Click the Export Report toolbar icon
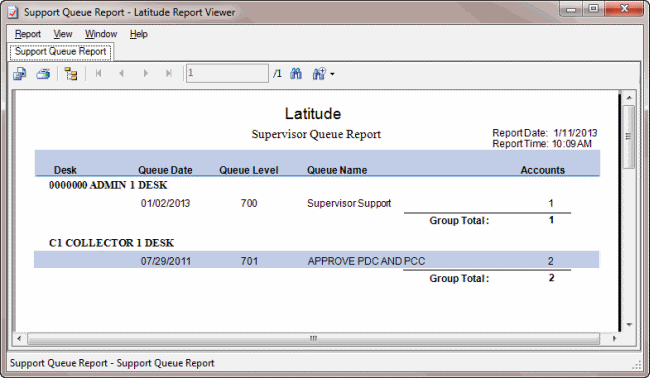The width and height of the screenshot is (650, 378). 19,74
